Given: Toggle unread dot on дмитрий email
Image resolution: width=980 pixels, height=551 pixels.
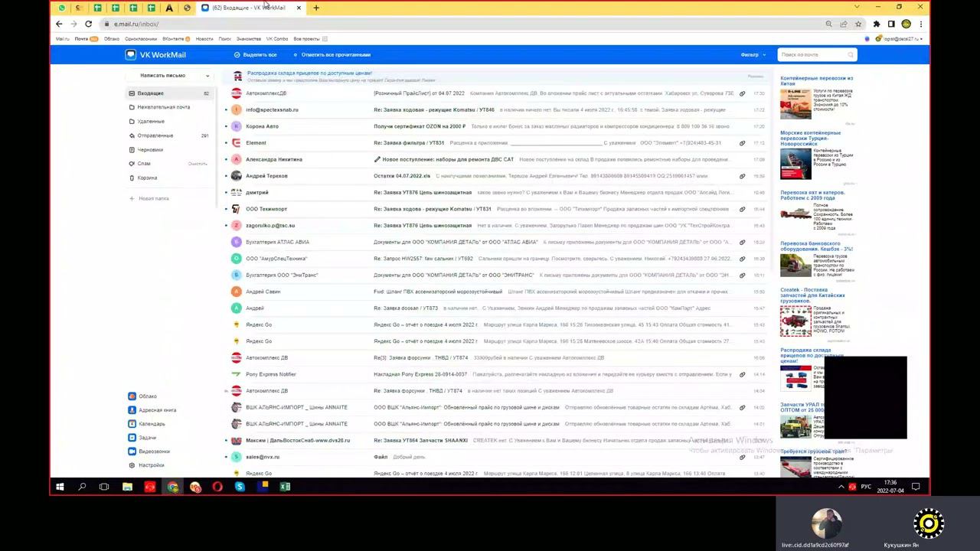Looking at the screenshot, I should [x=226, y=193].
